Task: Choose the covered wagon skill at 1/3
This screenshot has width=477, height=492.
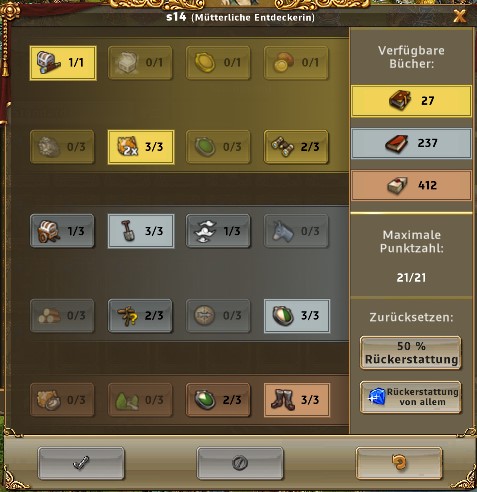Action: (x=62, y=231)
